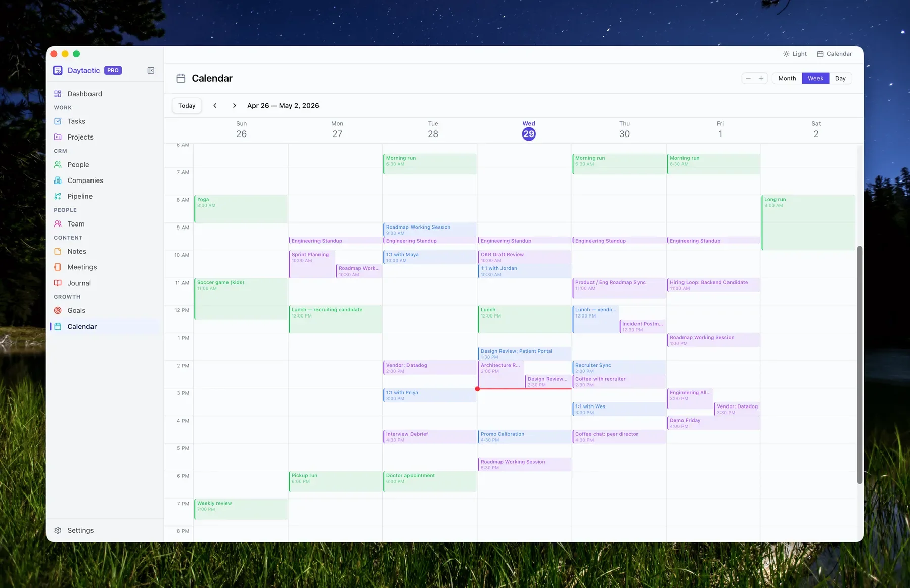Open Weekly review event Sunday
The height and width of the screenshot is (588, 910).
tap(241, 509)
